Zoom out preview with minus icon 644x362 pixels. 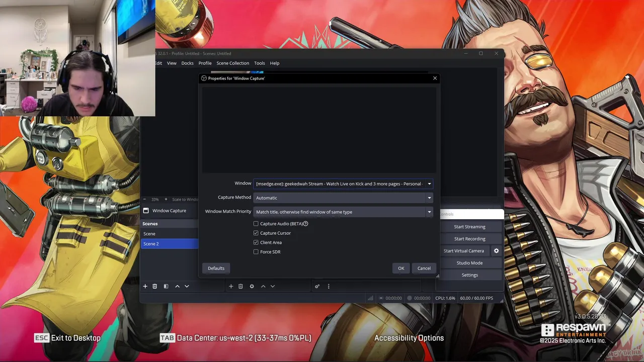coord(145,199)
